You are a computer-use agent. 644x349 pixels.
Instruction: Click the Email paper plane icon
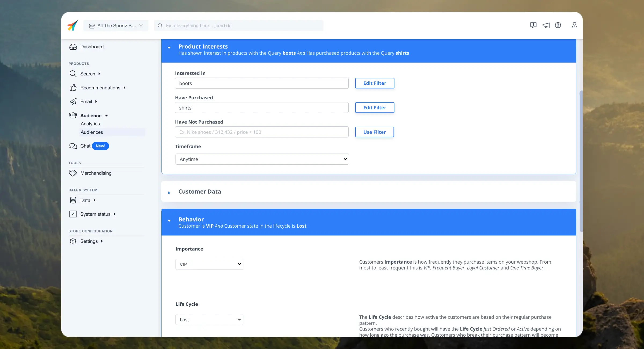coord(73,101)
